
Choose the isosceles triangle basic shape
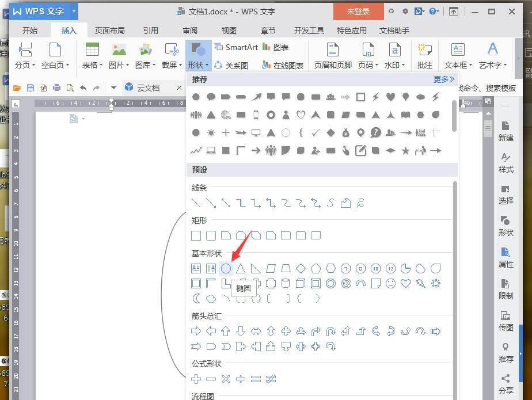(241, 268)
